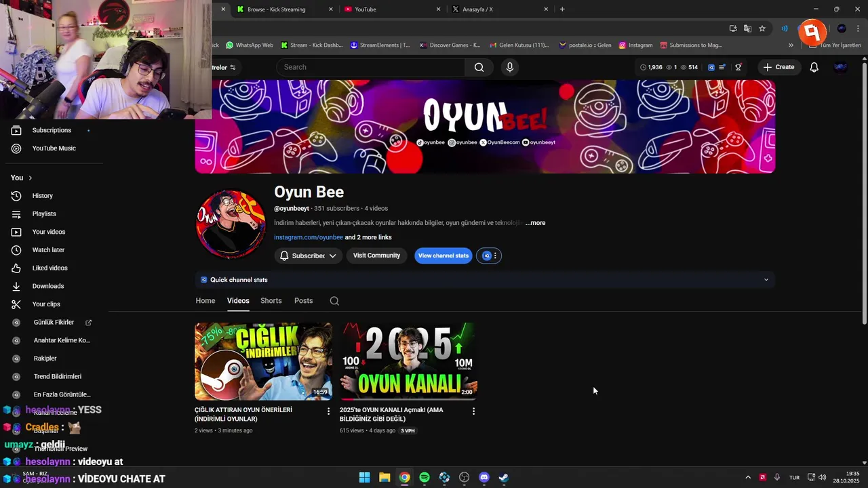
Task: Open OBS Studio from the taskbar
Action: pos(464,477)
